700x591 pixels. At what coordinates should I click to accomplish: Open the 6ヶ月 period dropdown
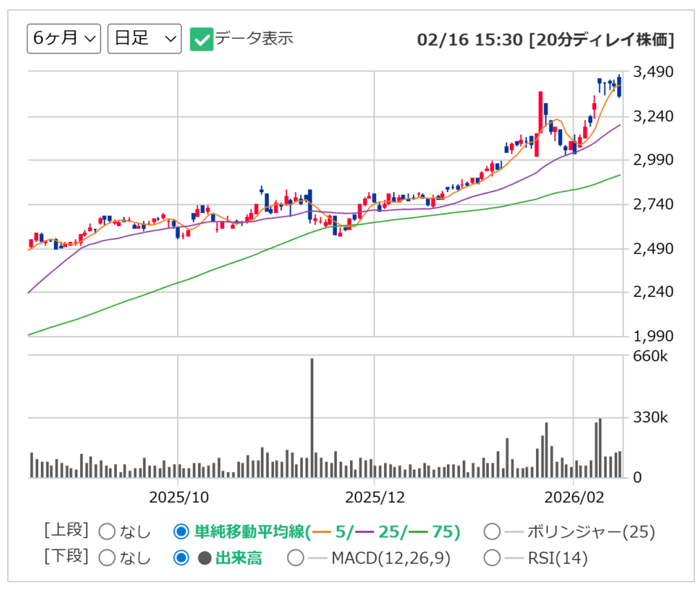point(63,39)
